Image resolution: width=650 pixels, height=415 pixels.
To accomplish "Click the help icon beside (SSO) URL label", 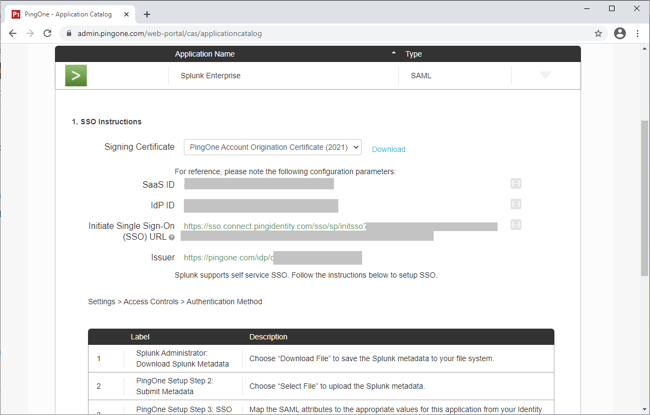I will (172, 238).
